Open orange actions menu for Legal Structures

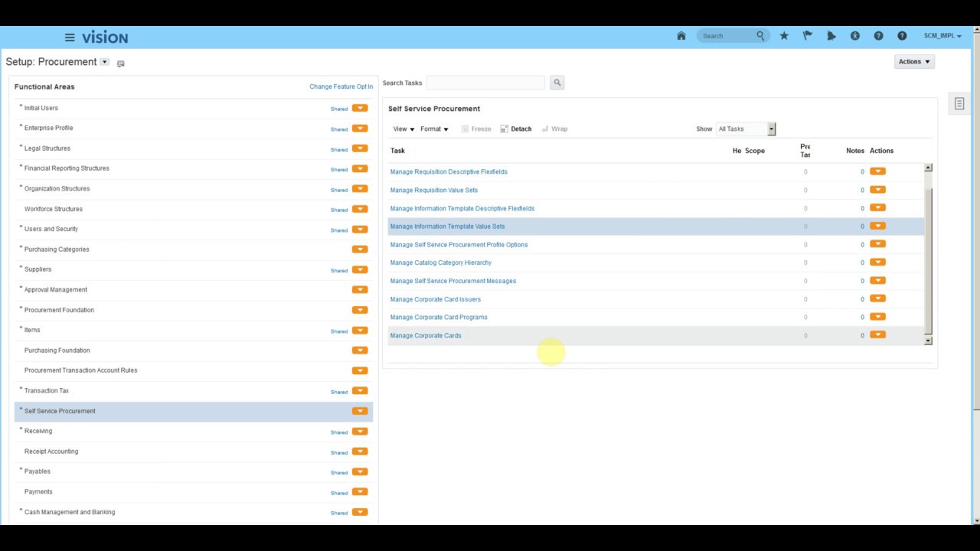tap(360, 148)
